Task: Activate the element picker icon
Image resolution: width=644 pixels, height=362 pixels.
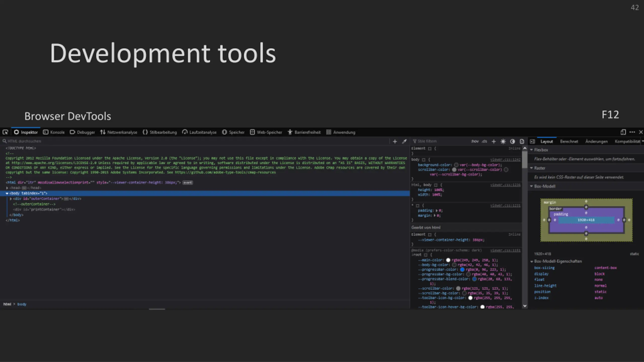Action: pyautogui.click(x=5, y=132)
